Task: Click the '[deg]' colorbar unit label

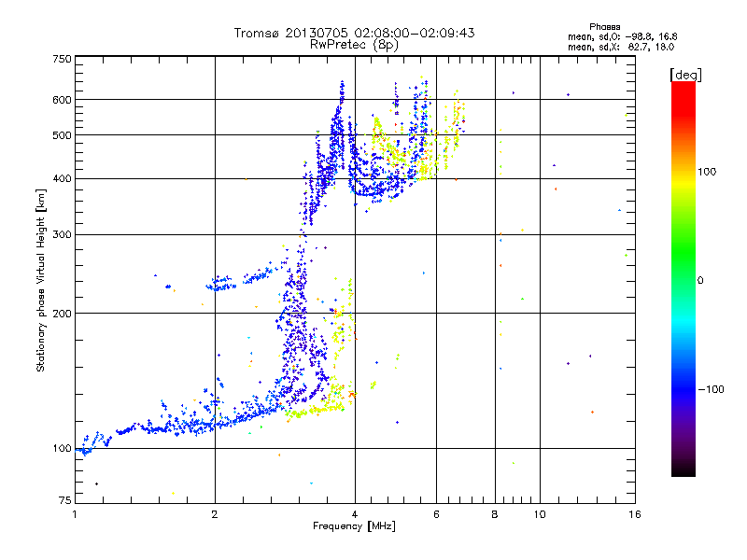Action: coord(685,75)
